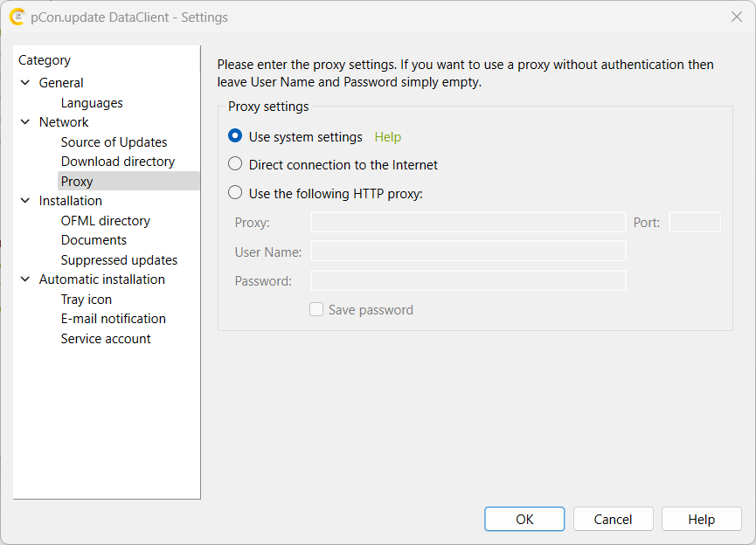Cancel the settings dialog
This screenshot has width=756, height=545.
613,519
